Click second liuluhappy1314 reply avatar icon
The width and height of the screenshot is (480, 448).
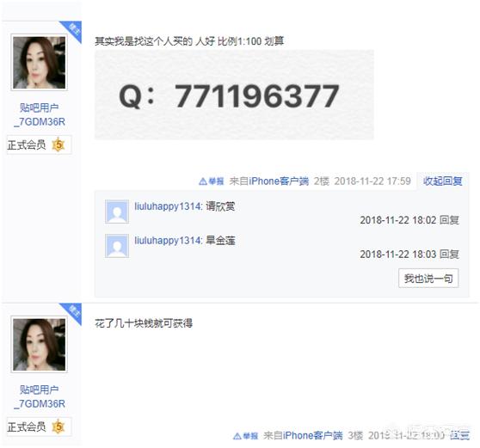pos(117,246)
